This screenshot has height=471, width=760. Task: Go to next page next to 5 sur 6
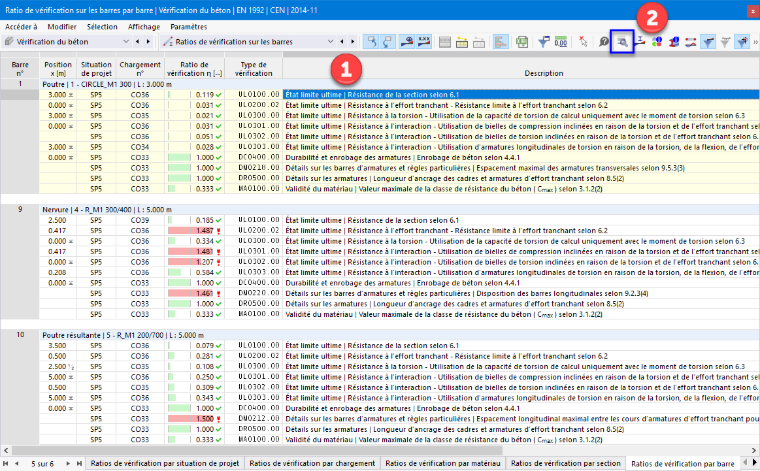pos(68,464)
